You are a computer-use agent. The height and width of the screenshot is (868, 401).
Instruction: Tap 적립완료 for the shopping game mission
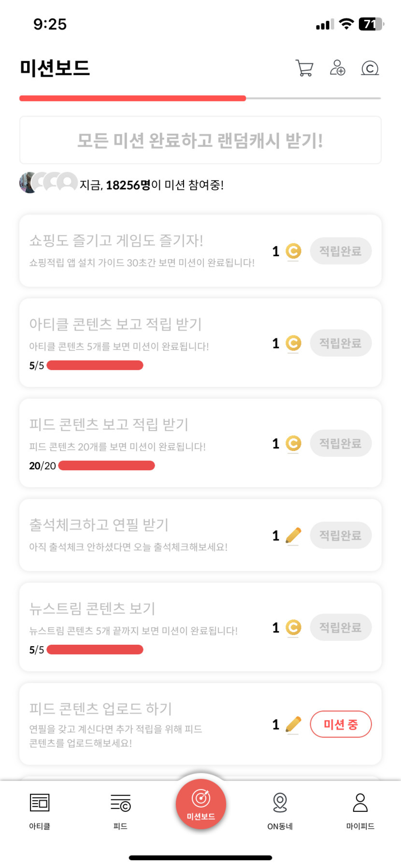coord(341,251)
